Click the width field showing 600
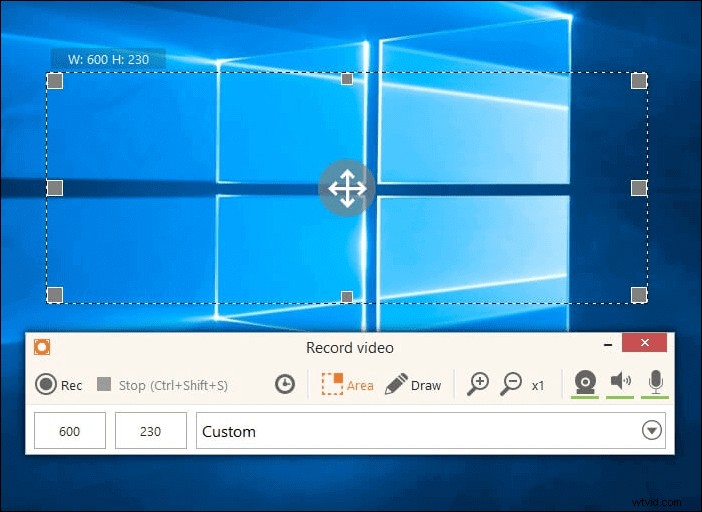Viewport: 702px width, 512px height. [70, 431]
